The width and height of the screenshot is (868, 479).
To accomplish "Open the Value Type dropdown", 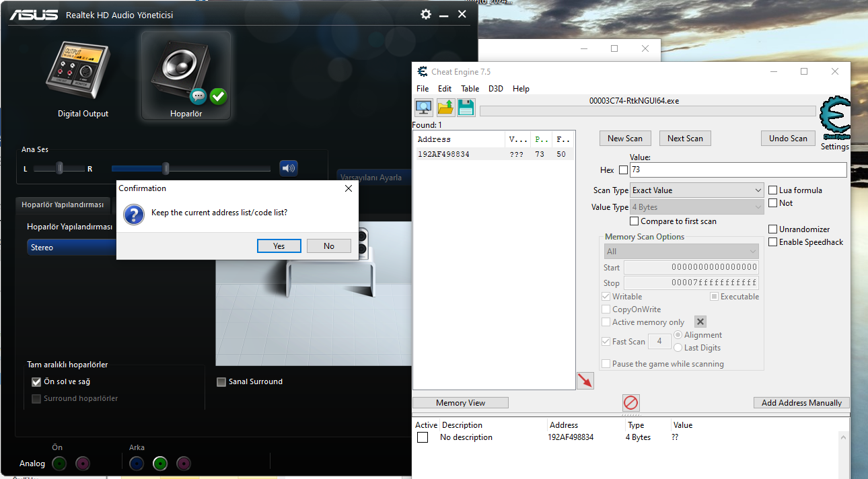I will pyautogui.click(x=696, y=207).
